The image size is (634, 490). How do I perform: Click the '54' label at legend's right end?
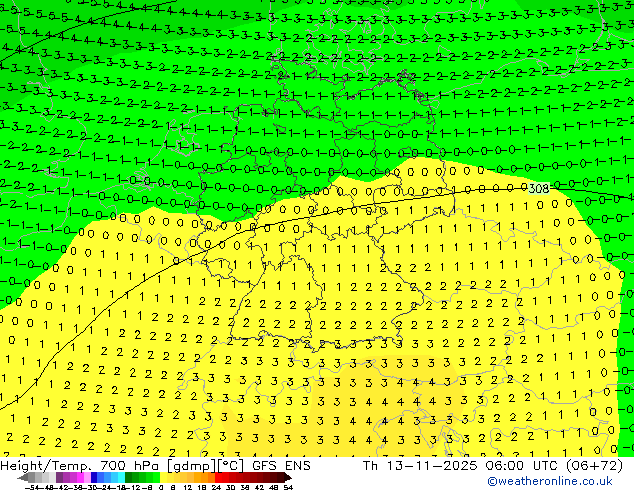coord(288,487)
